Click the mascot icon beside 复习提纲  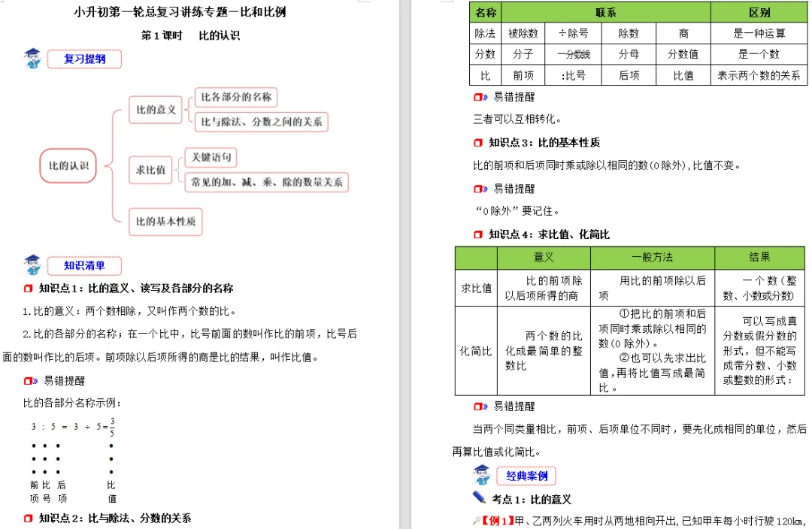coord(32,59)
